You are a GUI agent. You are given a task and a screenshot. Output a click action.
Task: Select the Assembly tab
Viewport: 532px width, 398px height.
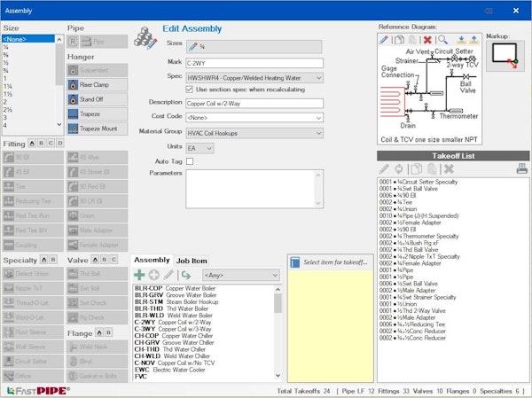[x=152, y=261]
